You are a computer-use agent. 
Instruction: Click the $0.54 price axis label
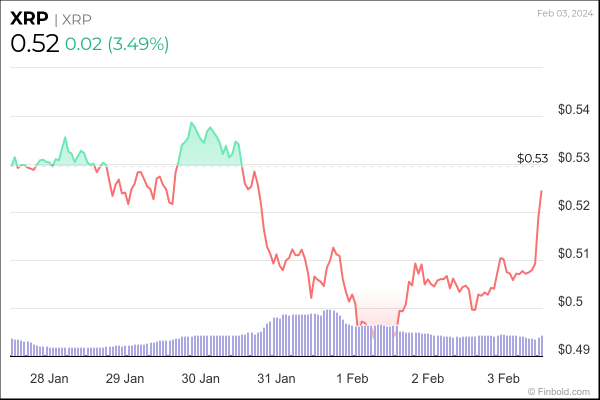[573, 110]
